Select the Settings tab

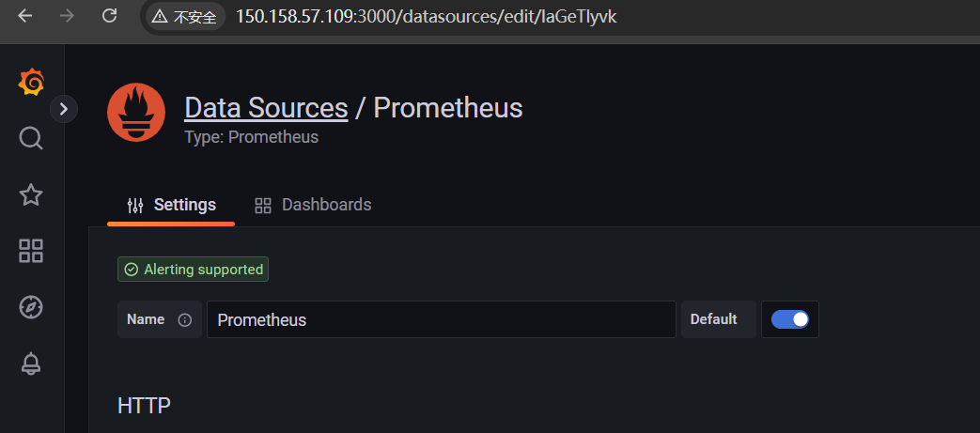point(171,205)
